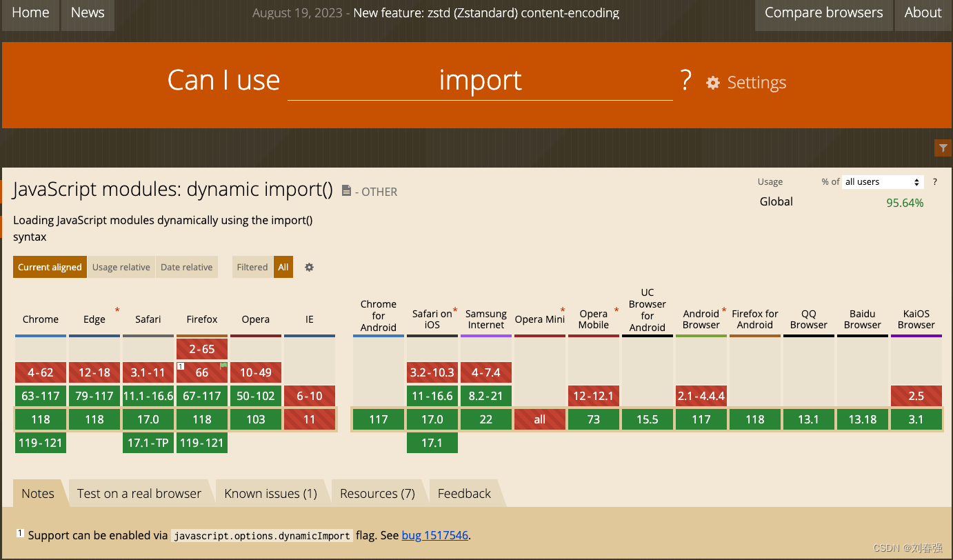This screenshot has width=953, height=560.
Task: Open the view options gear beside All
Action: [x=309, y=268]
